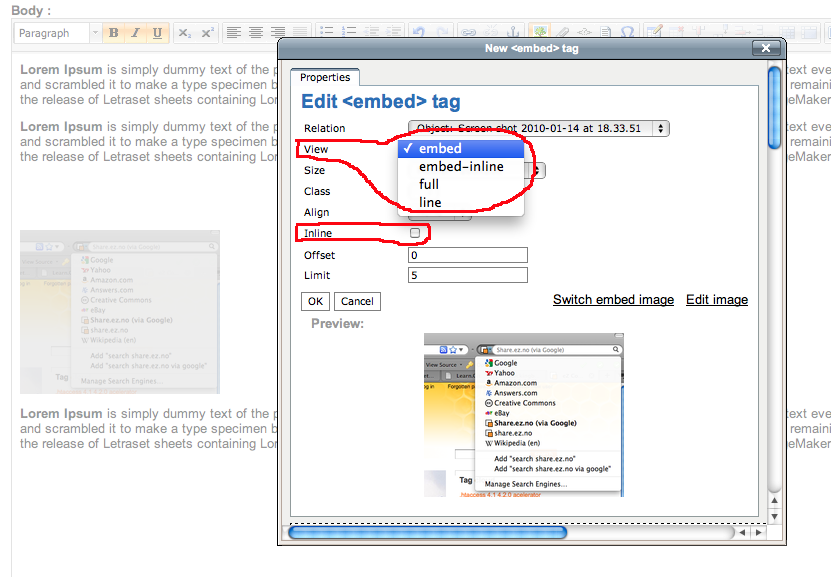
Task: Toggle Underline formatting in the editor toolbar
Action: (x=157, y=33)
